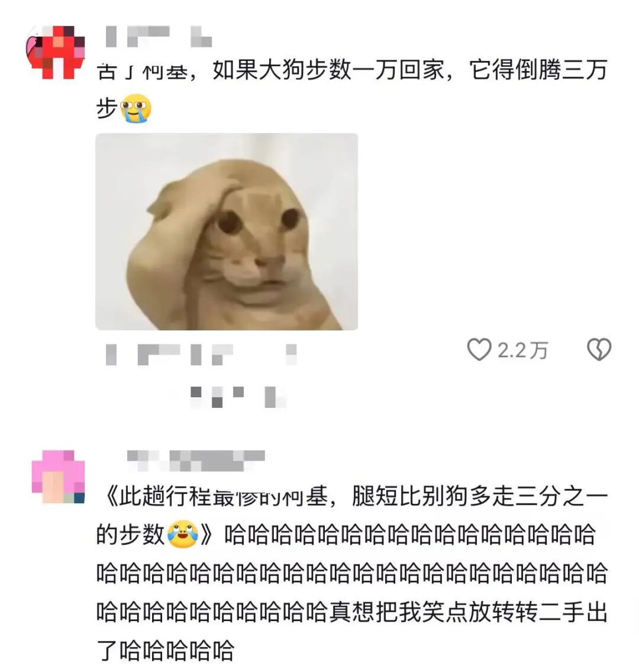This screenshot has width=639, height=672.
Task: Tap the phrase 腿短比别狗多走三分之一
Action: [x=480, y=497]
